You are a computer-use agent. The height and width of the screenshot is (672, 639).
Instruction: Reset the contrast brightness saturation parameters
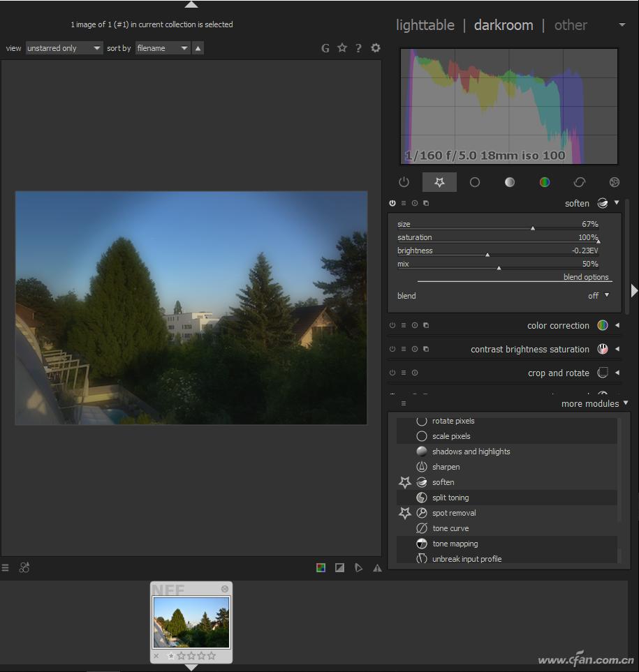415,349
